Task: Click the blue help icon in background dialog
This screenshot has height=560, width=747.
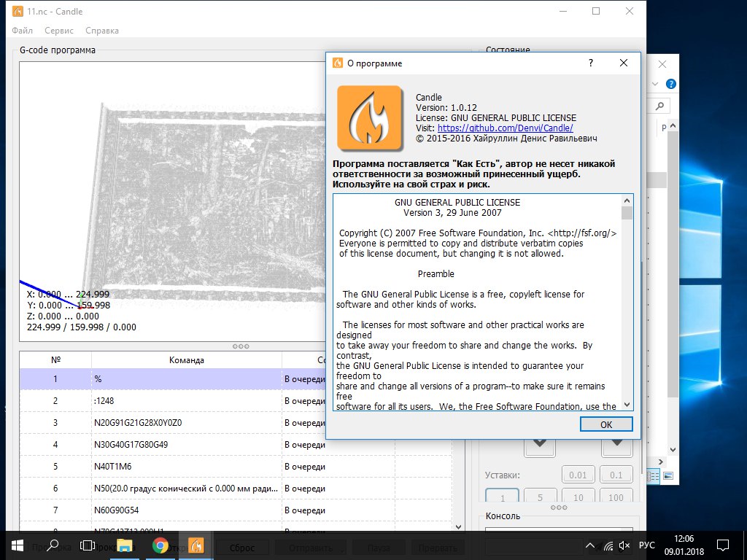Action: [x=671, y=85]
